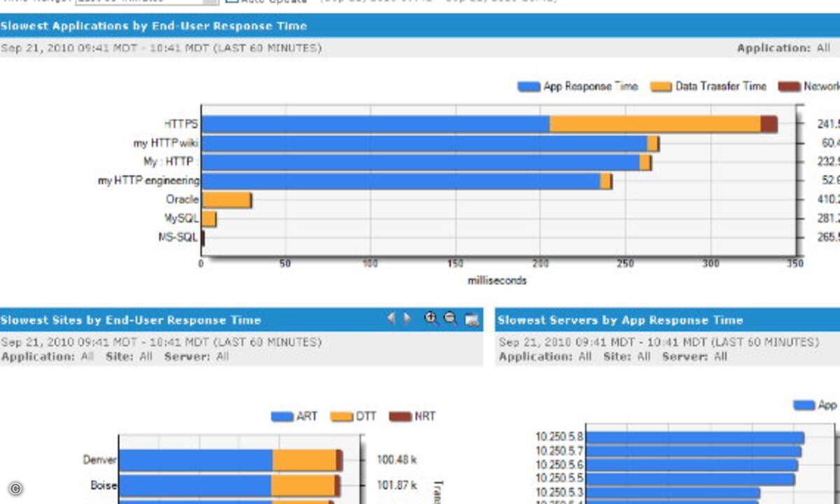Click the HTTPS red network segment
840x504 pixels.
pyautogui.click(x=769, y=125)
